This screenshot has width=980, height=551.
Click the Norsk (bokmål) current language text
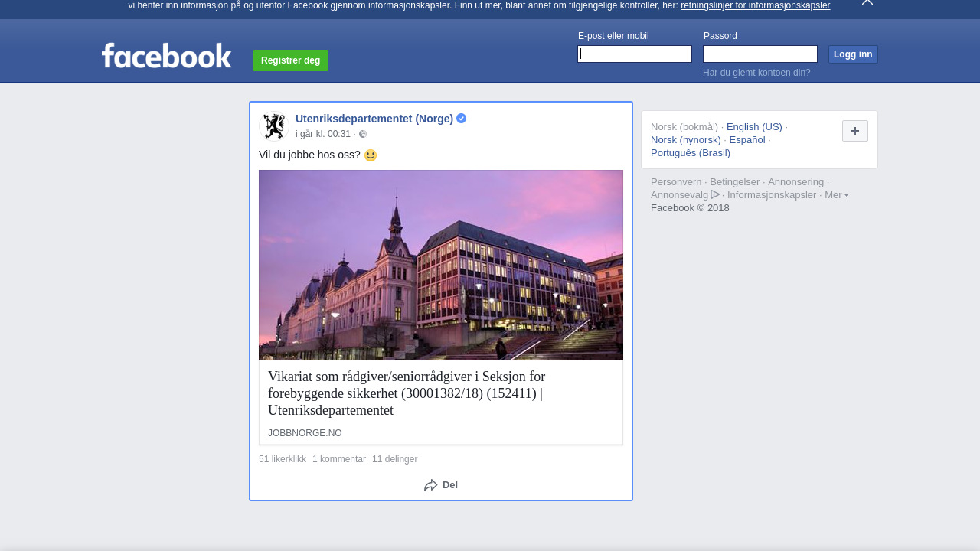(x=684, y=127)
